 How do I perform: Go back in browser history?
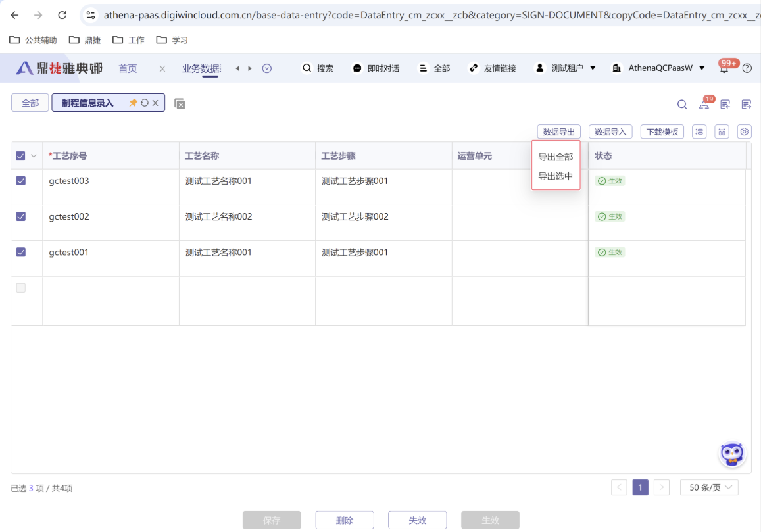[14, 15]
